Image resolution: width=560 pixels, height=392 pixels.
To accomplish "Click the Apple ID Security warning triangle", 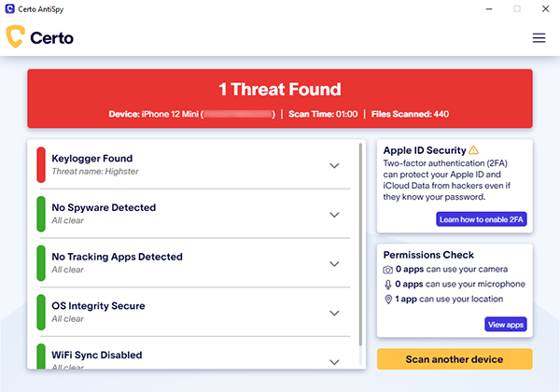I will 473,150.
